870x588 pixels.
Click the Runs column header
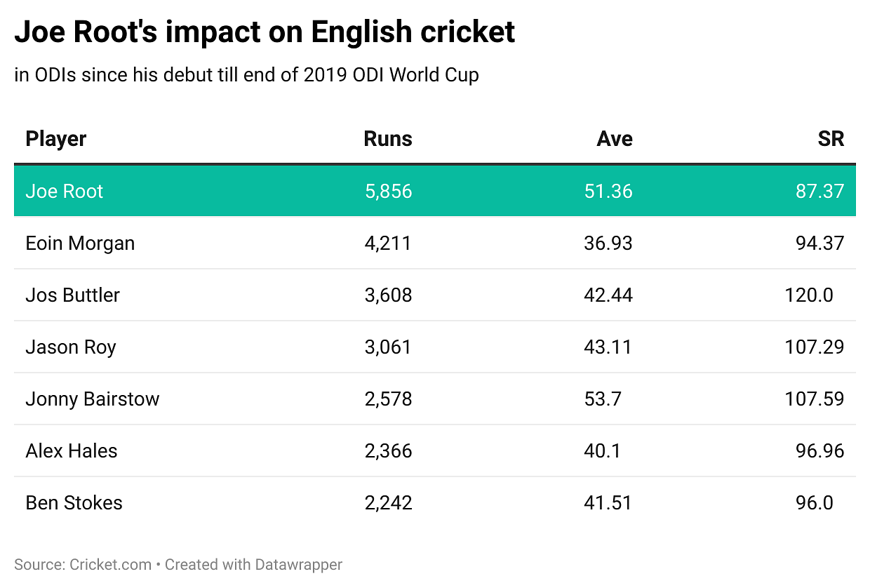pos(387,139)
